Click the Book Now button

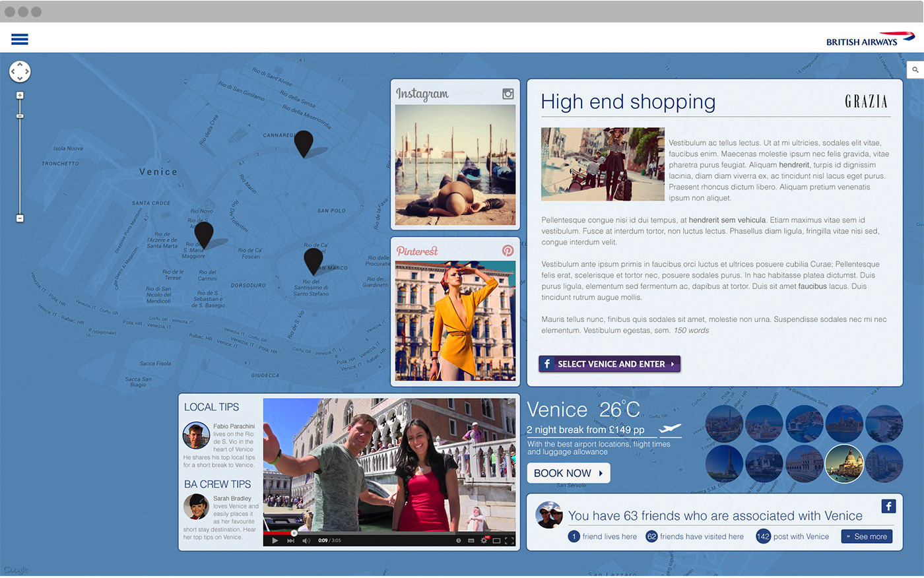point(568,473)
